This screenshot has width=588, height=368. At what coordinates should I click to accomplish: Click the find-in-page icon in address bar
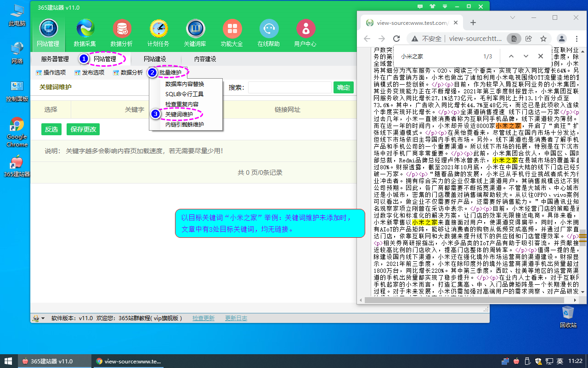tap(514, 39)
